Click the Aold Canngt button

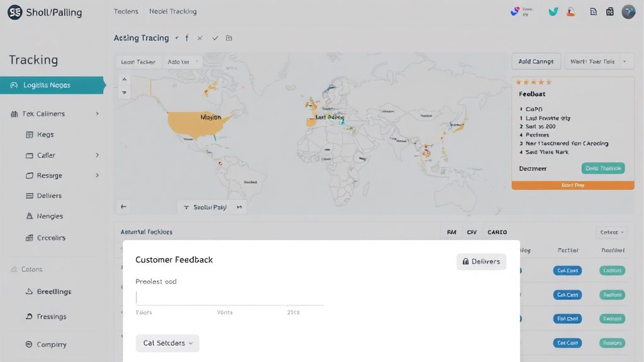536,62
